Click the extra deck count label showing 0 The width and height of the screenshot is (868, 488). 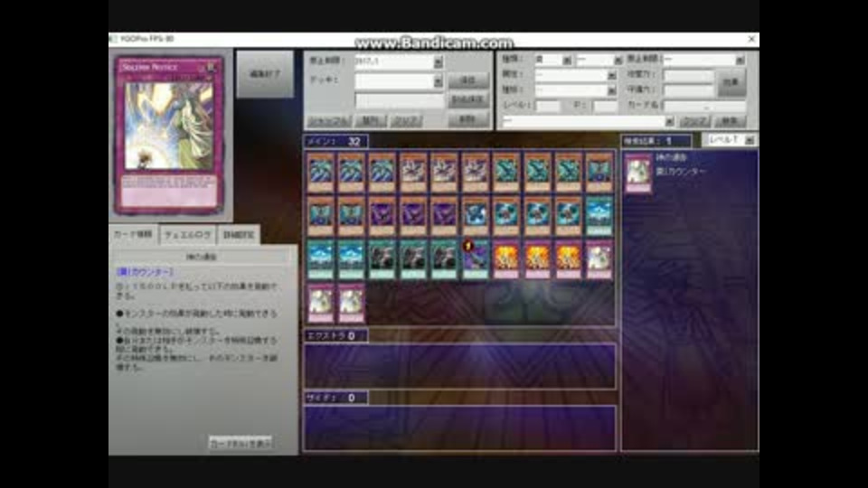335,335
